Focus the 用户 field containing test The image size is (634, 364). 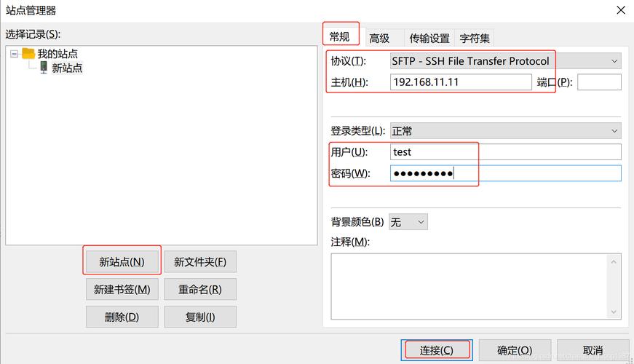pos(505,152)
